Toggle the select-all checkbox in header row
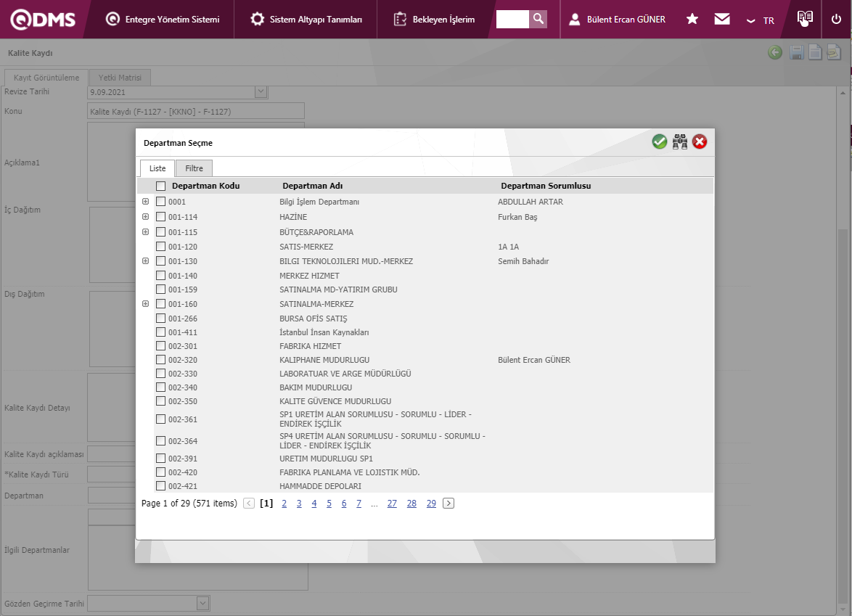The image size is (852, 616). [x=160, y=186]
